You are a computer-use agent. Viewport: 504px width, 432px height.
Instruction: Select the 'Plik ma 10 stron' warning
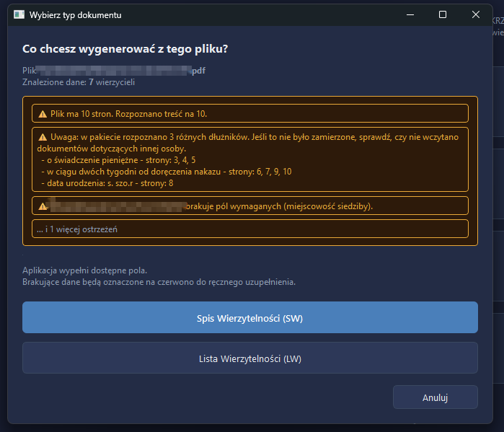pos(250,113)
